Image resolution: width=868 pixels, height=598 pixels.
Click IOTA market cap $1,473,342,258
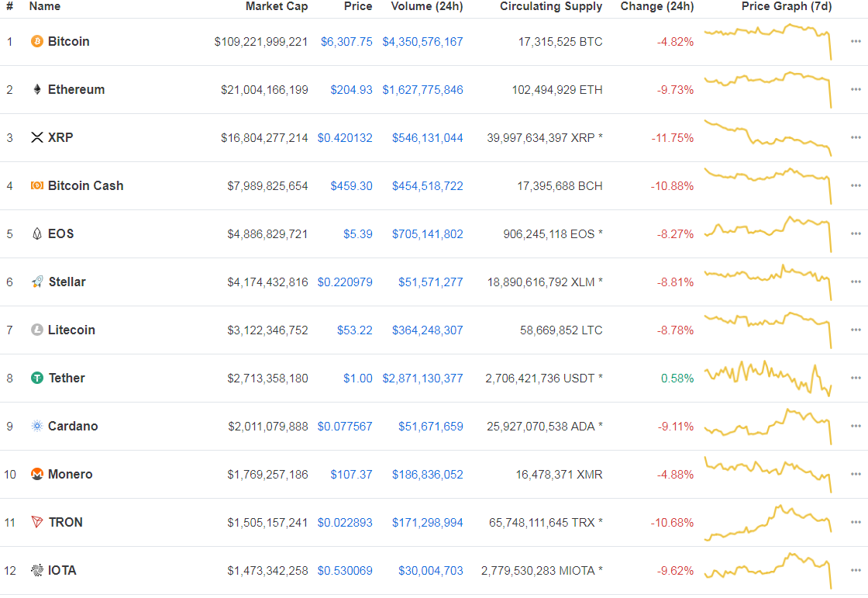(268, 571)
